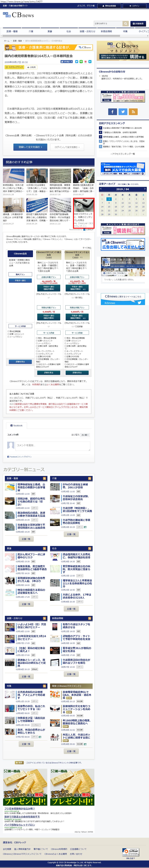Image resolution: width=149 pixels, height=868 pixels.
Task: Open the RSS icon for 医療・看護 category
Action: point(44,478)
